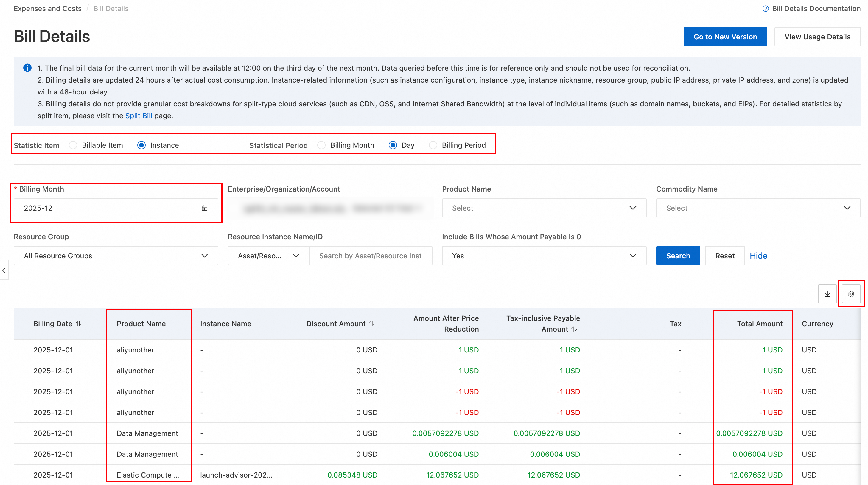This screenshot has width=868, height=485.
Task: Open the Split Bill link
Action: pos(139,116)
